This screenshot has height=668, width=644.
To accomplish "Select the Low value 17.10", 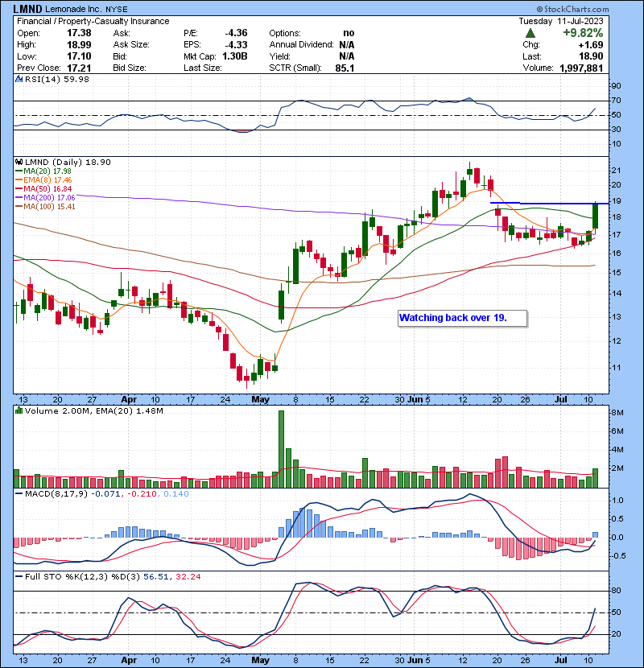I will [x=79, y=56].
